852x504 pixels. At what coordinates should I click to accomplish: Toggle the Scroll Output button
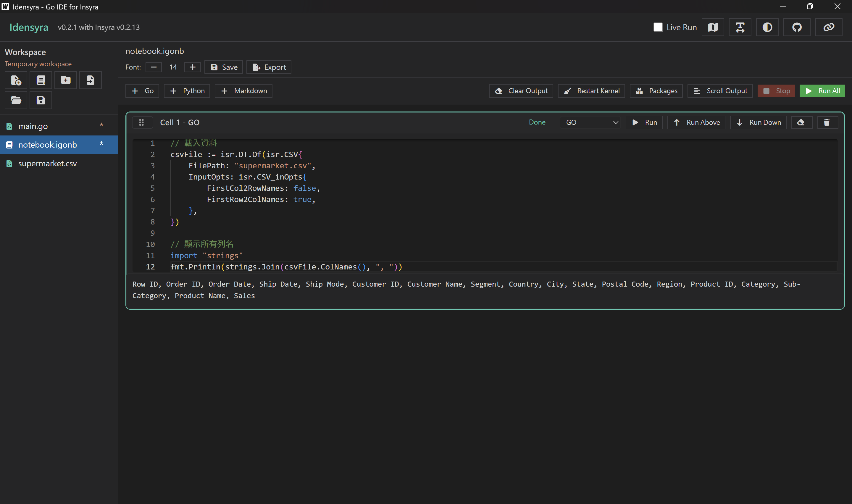tap(720, 91)
